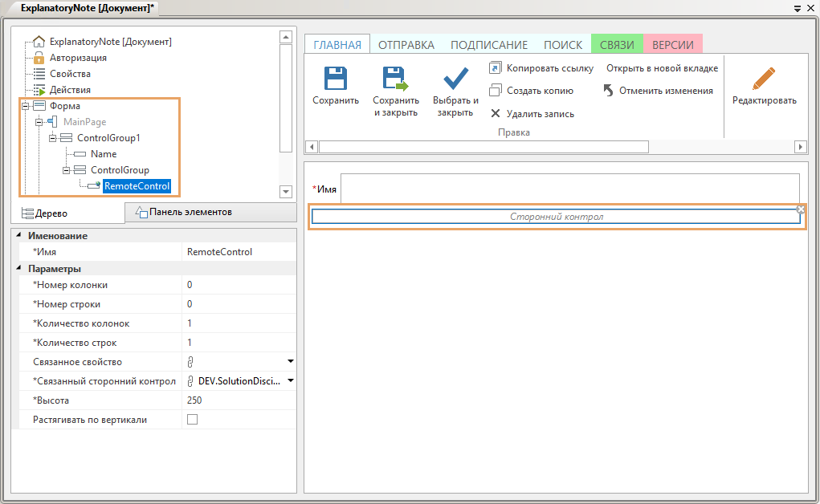Click the Выбрать и закрыть checkmark icon

455,79
